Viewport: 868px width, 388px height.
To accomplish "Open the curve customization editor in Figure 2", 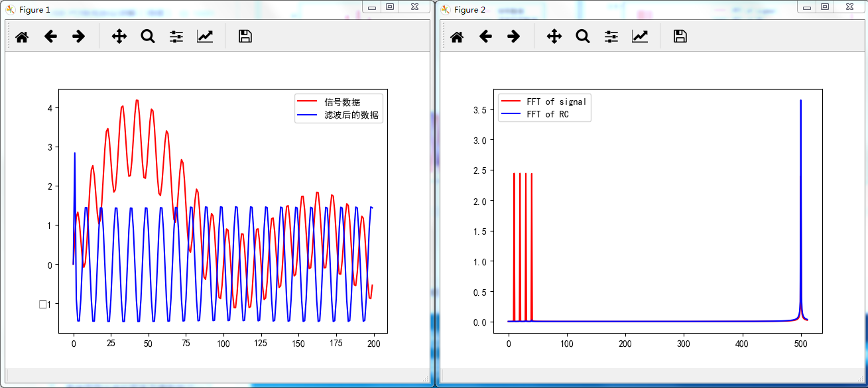I will tap(640, 36).
